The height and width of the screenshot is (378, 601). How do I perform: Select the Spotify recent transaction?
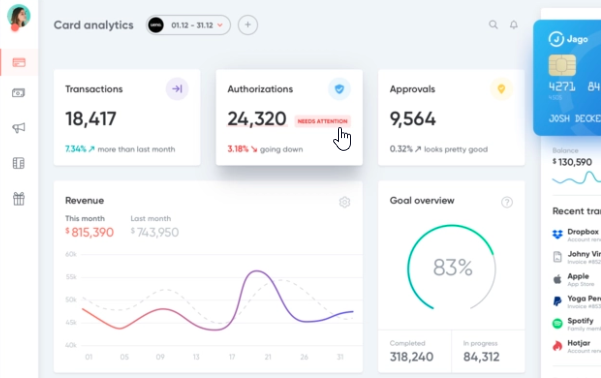[576, 324]
